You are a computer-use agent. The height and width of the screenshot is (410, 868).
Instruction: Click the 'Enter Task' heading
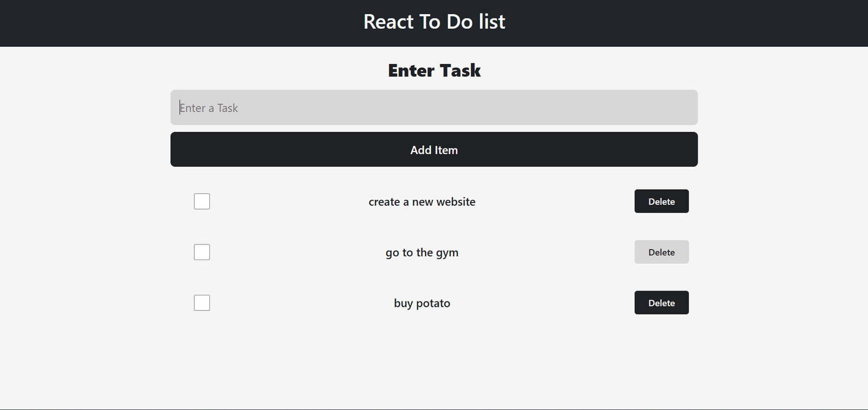(434, 71)
